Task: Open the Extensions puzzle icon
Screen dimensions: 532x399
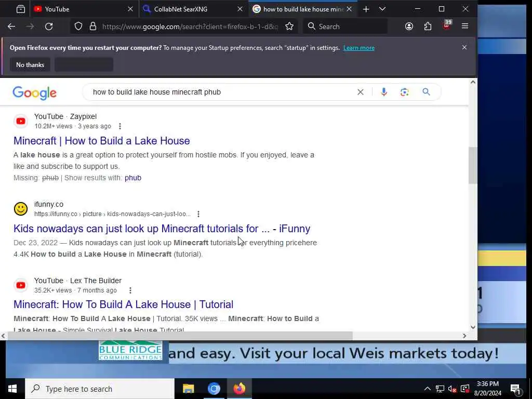Action: (428, 26)
